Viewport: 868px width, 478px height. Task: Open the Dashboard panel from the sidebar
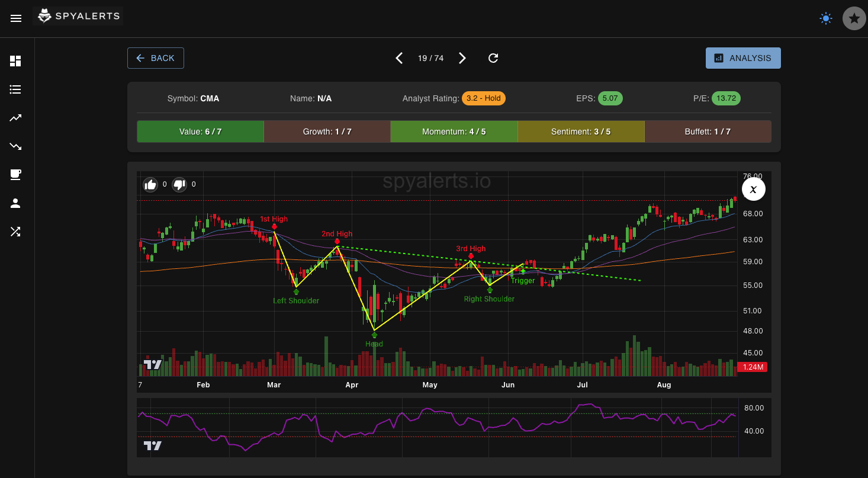pos(15,61)
